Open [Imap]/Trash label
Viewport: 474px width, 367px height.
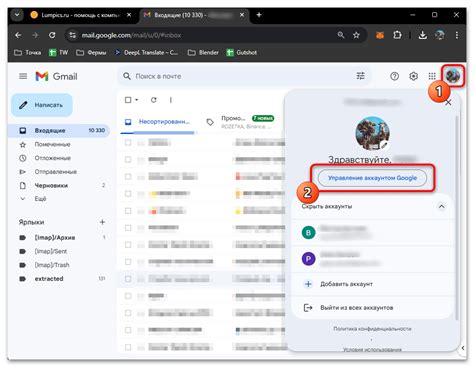(x=52, y=265)
